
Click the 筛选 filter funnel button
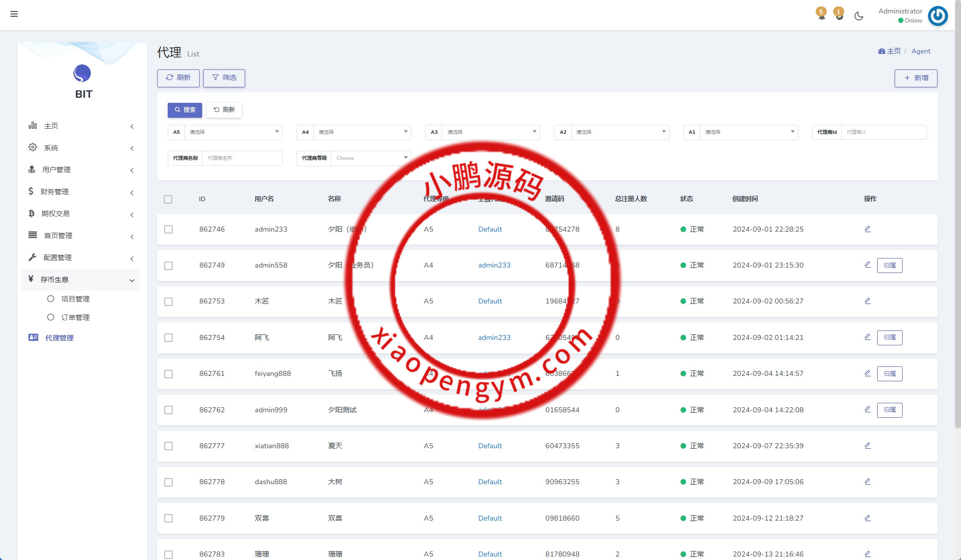coord(224,78)
